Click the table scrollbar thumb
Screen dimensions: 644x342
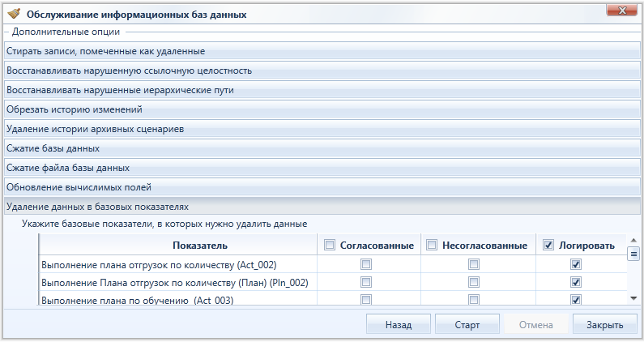633,254
